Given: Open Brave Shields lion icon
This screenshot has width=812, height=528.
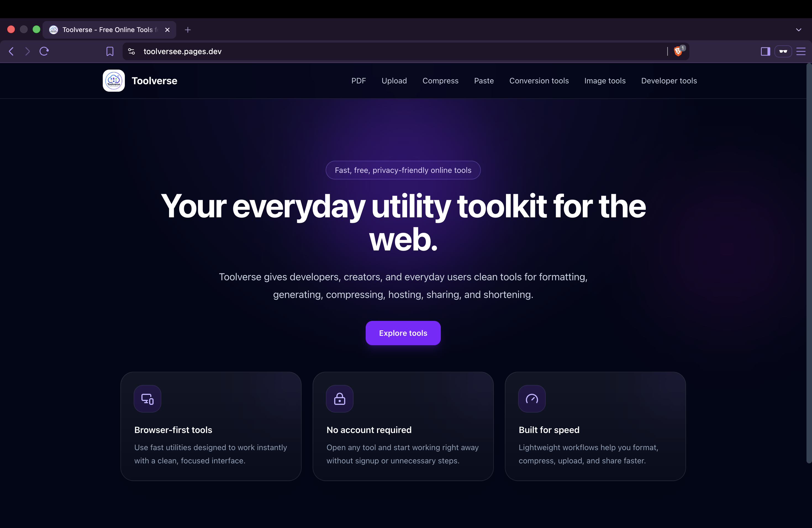Looking at the screenshot, I should (x=678, y=51).
